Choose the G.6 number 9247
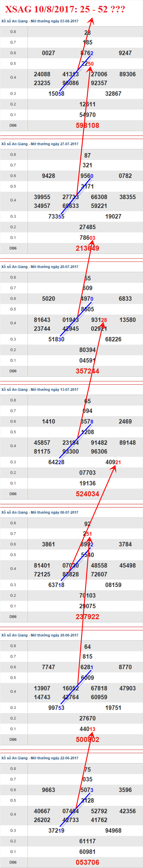Image resolution: width=143 pixels, height=868 pixels. pos(125,53)
